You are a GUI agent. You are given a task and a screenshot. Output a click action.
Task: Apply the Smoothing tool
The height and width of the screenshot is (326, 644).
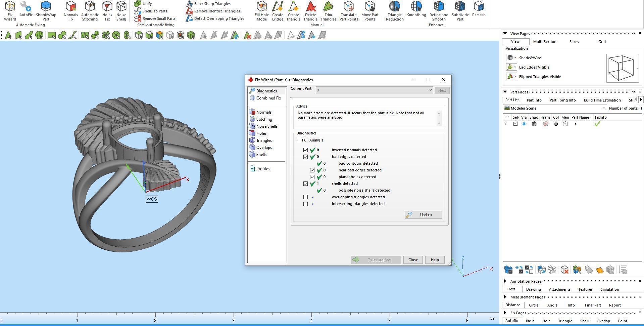[x=416, y=9]
